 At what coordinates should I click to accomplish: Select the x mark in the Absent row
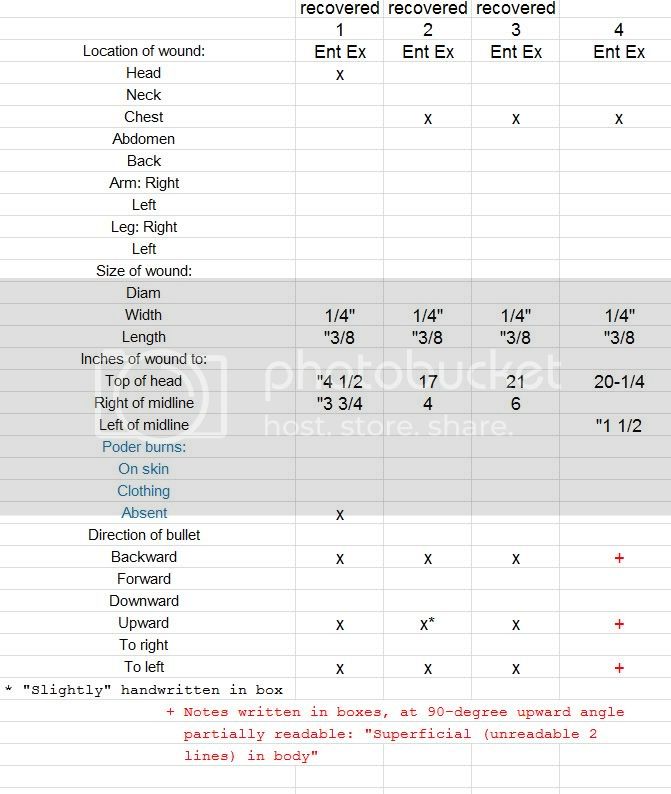[x=340, y=514]
